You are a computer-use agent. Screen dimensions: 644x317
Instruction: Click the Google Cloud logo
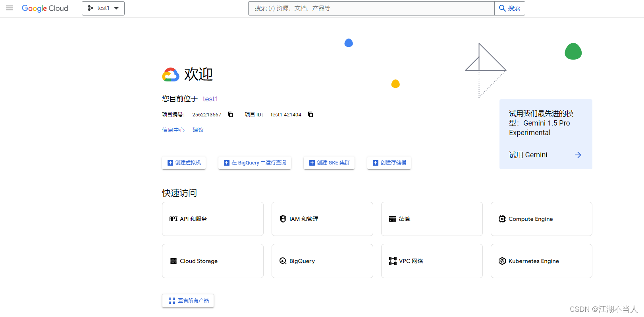[x=45, y=8]
